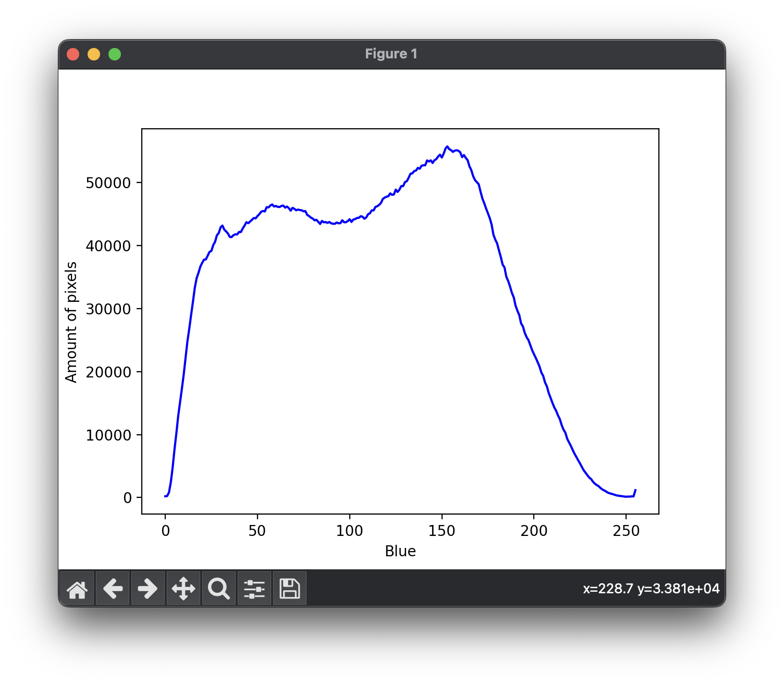This screenshot has height=684, width=784.
Task: Click the y-axis tick label '30000'
Action: (108, 309)
